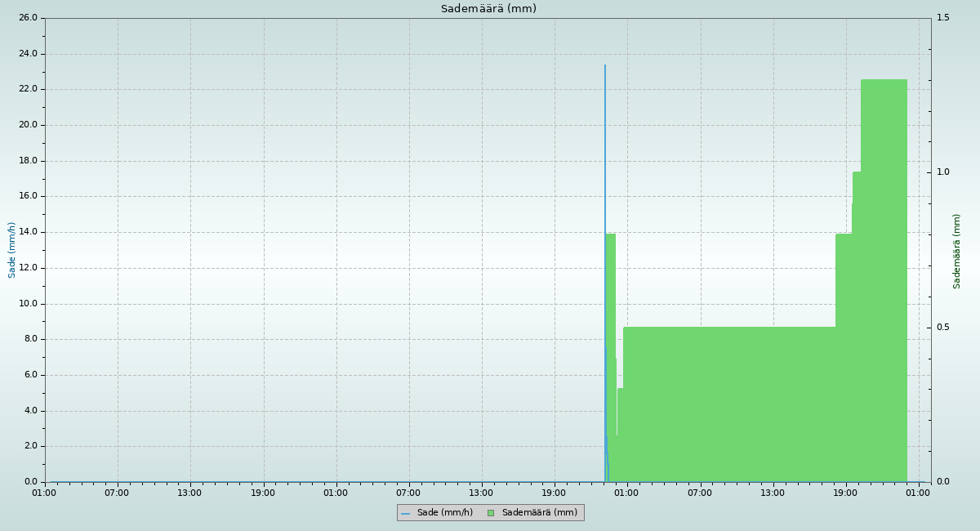Click the tip of the blue rain-rate spike

(605, 66)
